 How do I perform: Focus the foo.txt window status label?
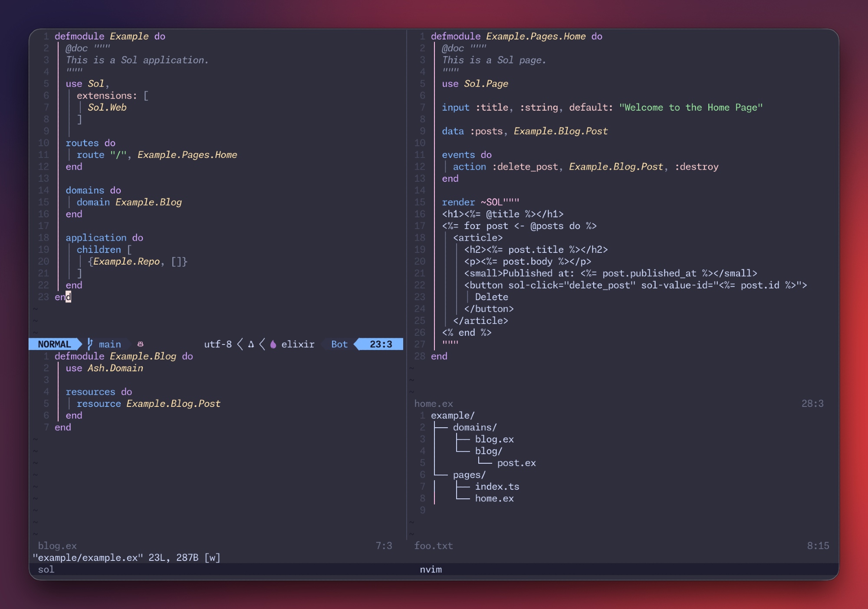(x=433, y=546)
